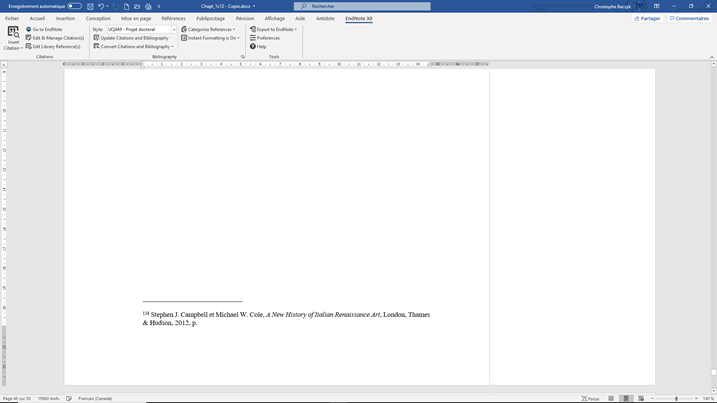Switch to the Accueil tab
Viewport: 717px width, 403px height.
tap(37, 18)
